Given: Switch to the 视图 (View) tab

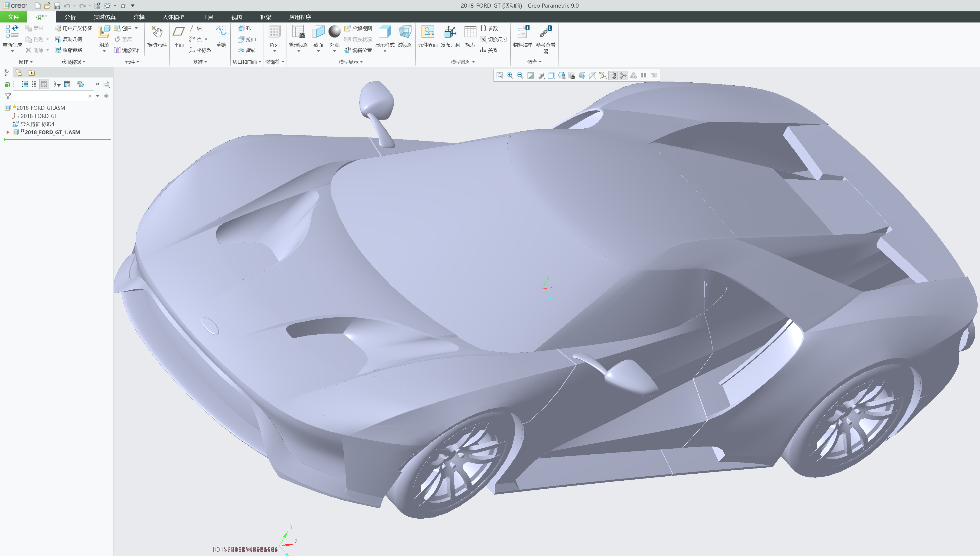Looking at the screenshot, I should pos(237,17).
